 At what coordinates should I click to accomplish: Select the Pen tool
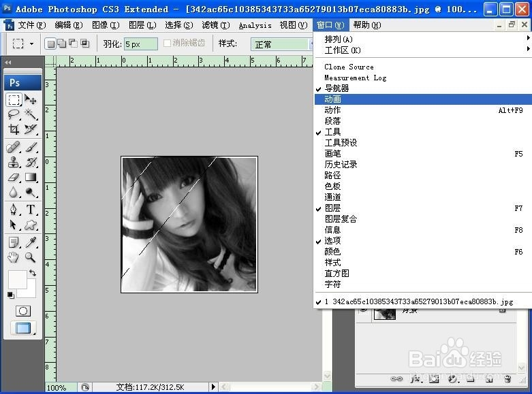click(14, 210)
